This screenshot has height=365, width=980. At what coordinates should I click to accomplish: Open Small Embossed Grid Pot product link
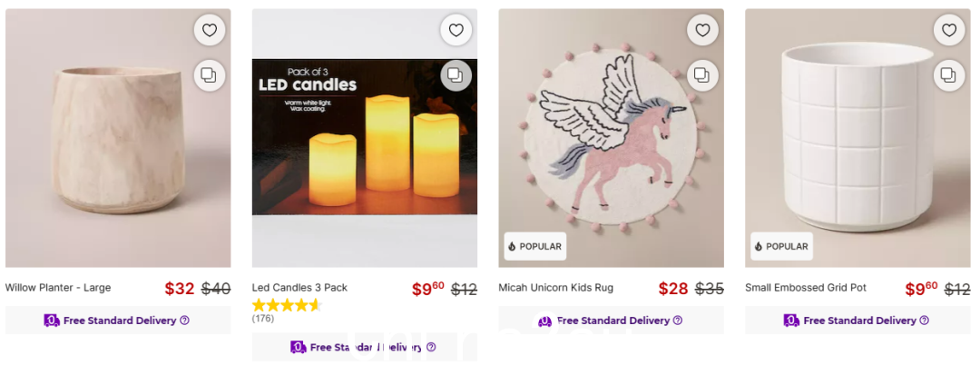point(806,288)
